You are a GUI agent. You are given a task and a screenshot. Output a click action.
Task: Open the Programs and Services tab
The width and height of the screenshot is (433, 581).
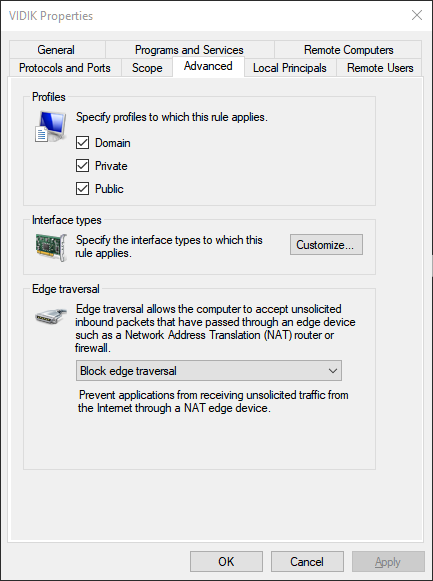[x=189, y=50]
